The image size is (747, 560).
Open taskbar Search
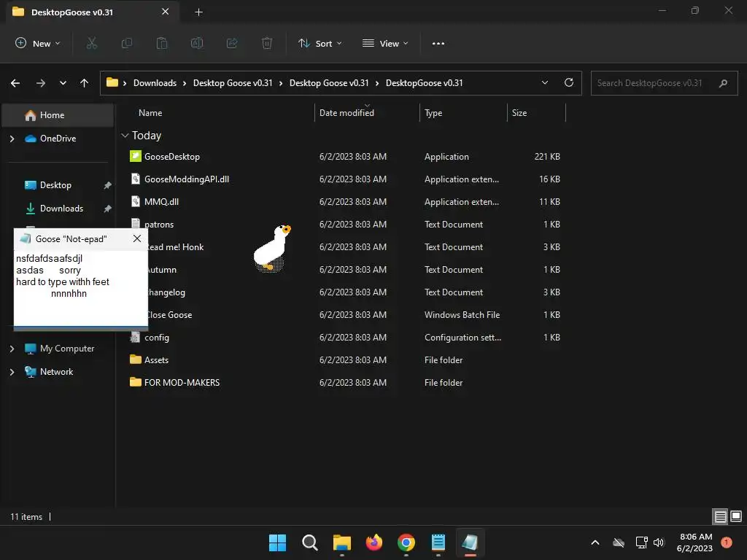pos(309,542)
